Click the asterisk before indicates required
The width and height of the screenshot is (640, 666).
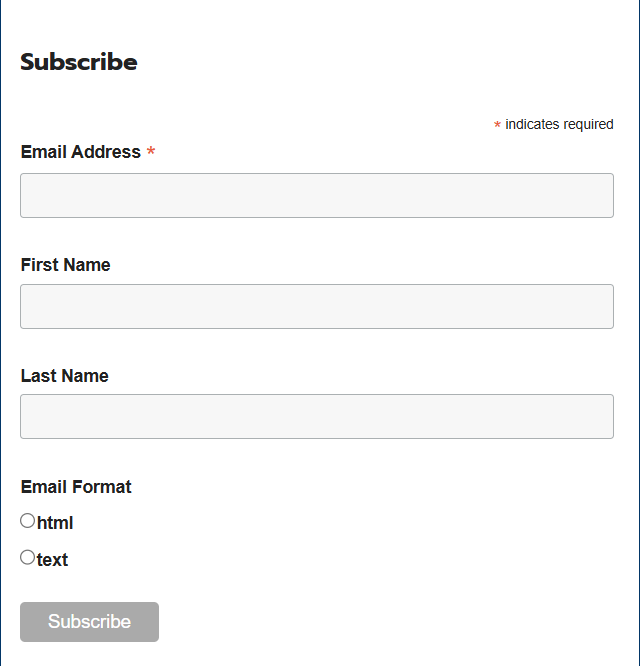coord(497,126)
